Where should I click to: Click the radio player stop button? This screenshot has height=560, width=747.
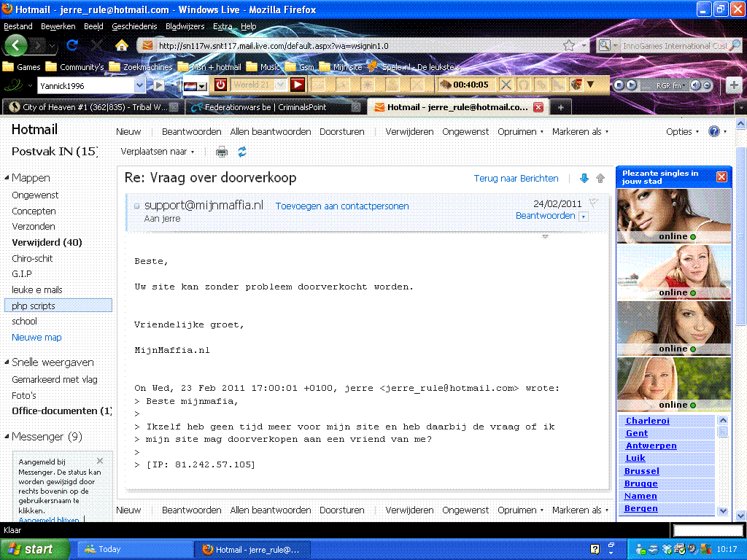click(x=619, y=85)
